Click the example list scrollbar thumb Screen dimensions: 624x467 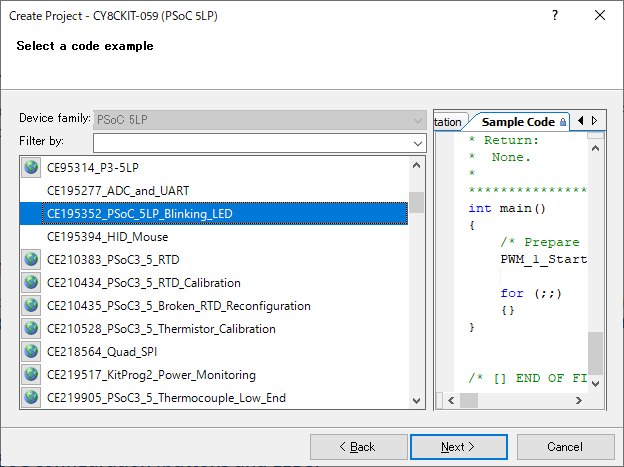pyautogui.click(x=417, y=203)
